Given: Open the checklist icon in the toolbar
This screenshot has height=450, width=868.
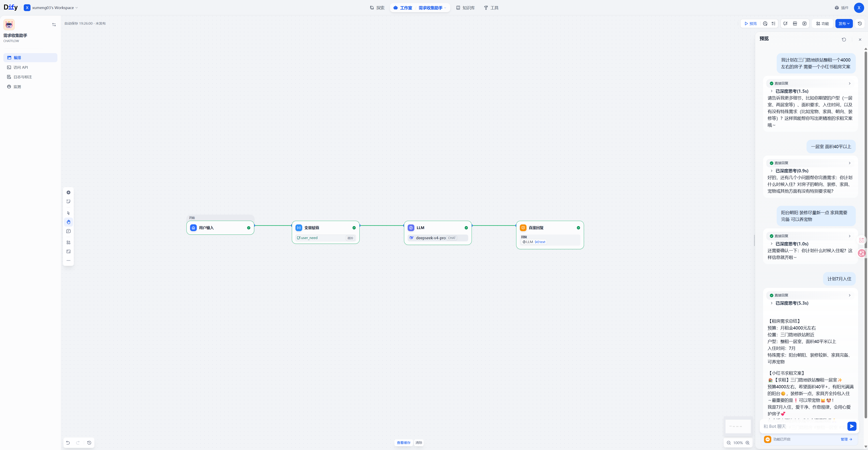Looking at the screenshot, I should [x=774, y=24].
